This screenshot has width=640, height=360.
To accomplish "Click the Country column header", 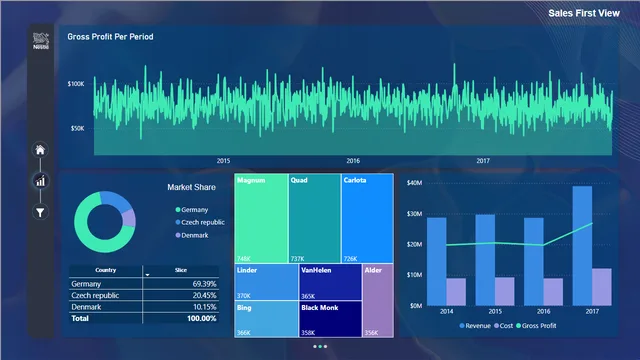I will coord(105,270).
